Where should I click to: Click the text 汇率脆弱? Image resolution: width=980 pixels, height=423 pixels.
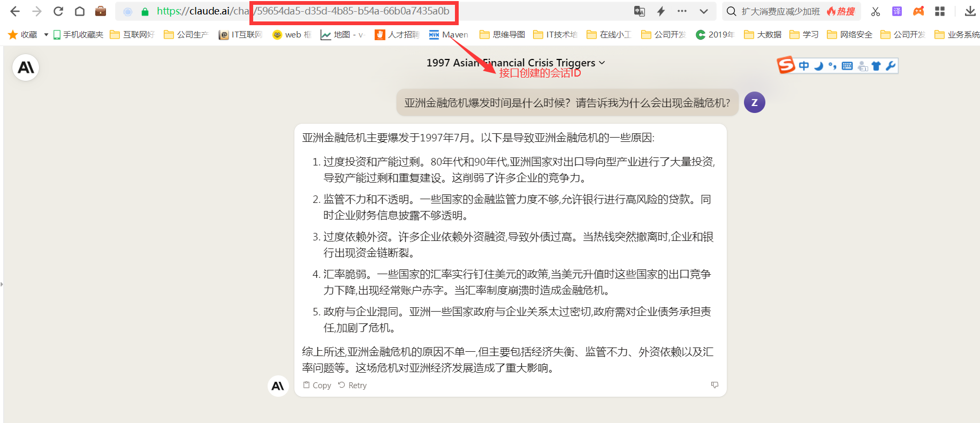coord(345,274)
